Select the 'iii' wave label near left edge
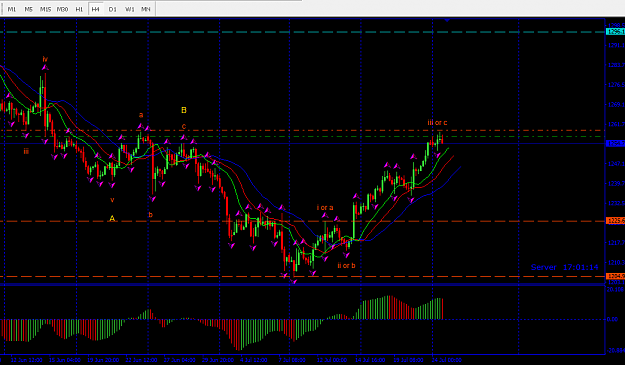Screen dimensions: 625x365 (26, 151)
